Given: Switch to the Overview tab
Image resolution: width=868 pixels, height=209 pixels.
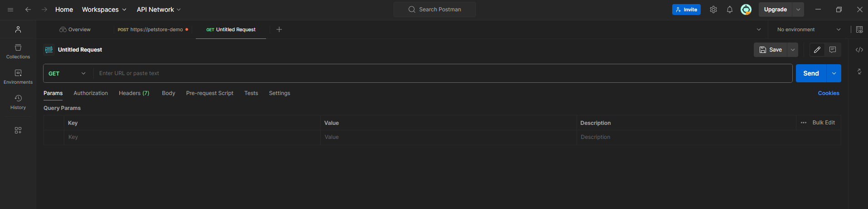Looking at the screenshot, I should pos(75,29).
